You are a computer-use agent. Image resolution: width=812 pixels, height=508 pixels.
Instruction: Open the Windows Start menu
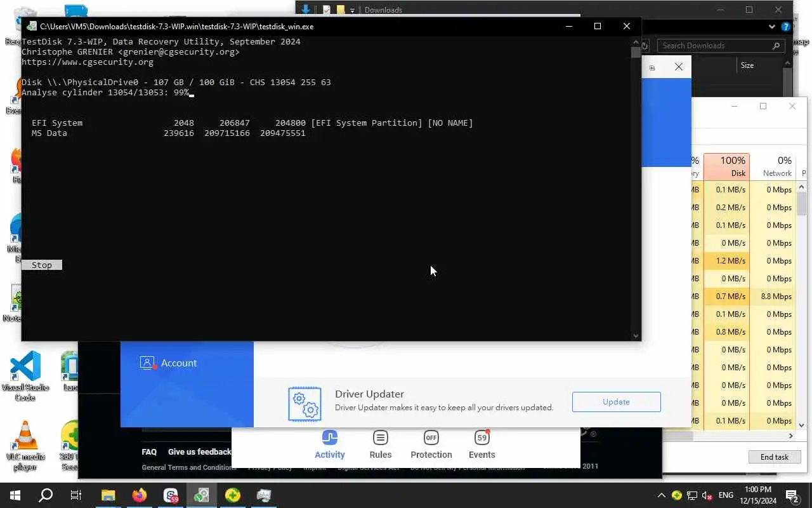15,495
